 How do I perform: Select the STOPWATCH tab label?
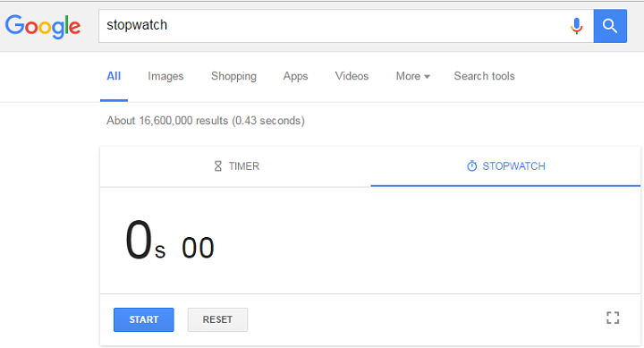[x=513, y=166]
